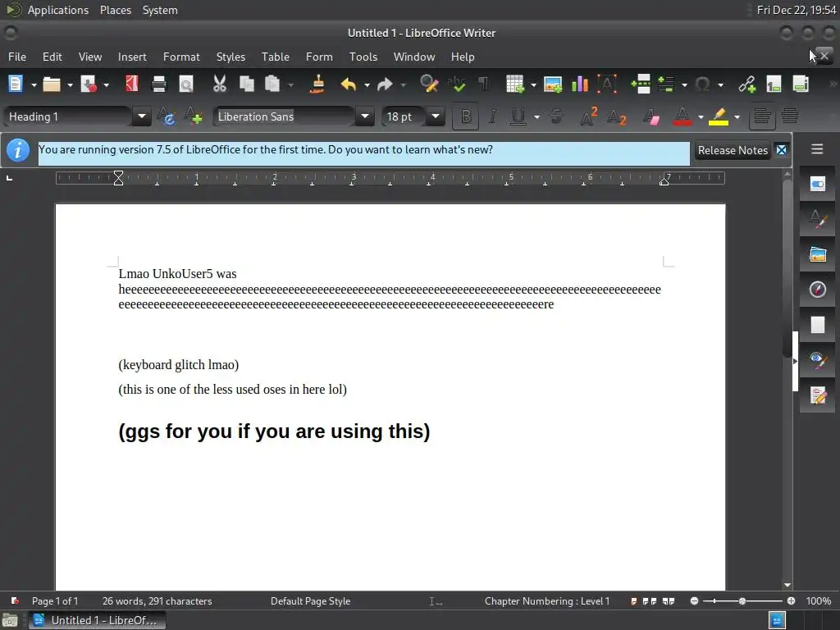Click the font name input field
Image resolution: width=840 pixels, height=630 pixels.
[x=284, y=116]
